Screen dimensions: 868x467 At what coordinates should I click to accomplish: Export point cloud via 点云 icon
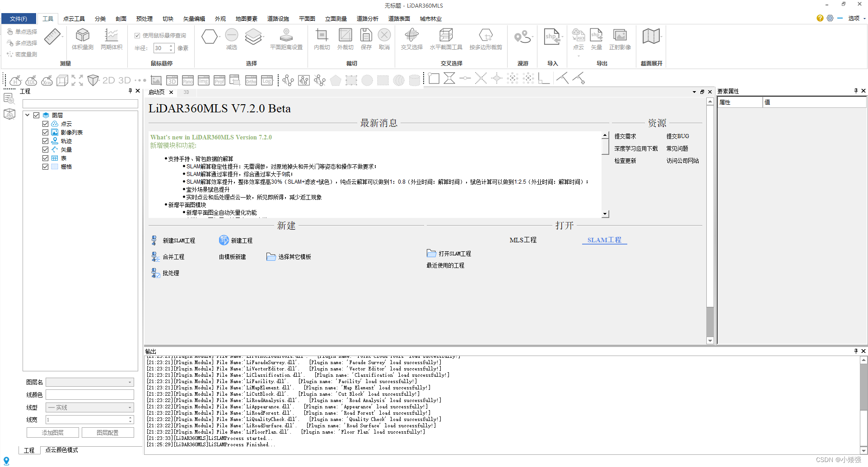click(579, 39)
